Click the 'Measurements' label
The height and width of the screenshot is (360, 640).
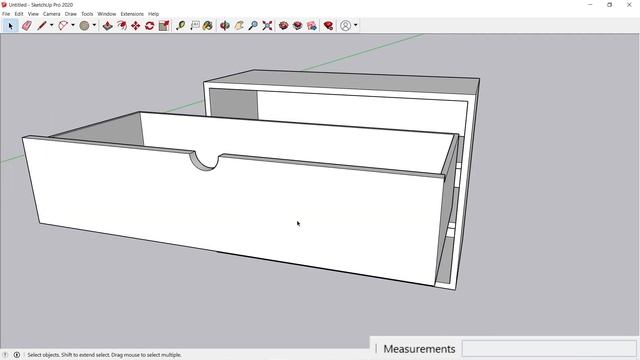[419, 349]
